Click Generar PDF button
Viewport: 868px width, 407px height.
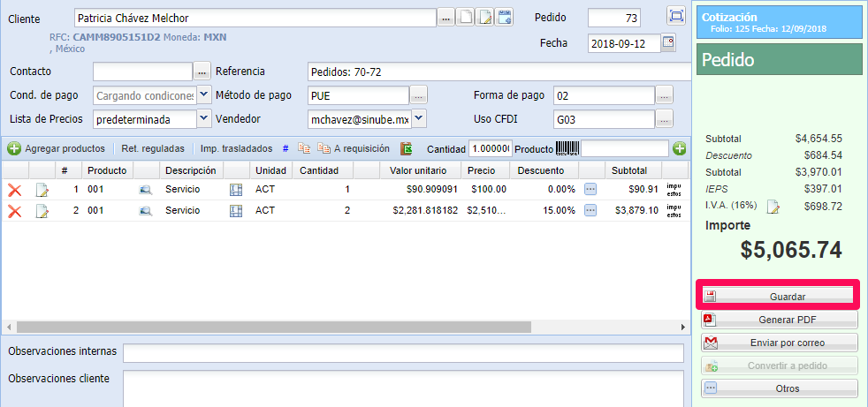(780, 320)
